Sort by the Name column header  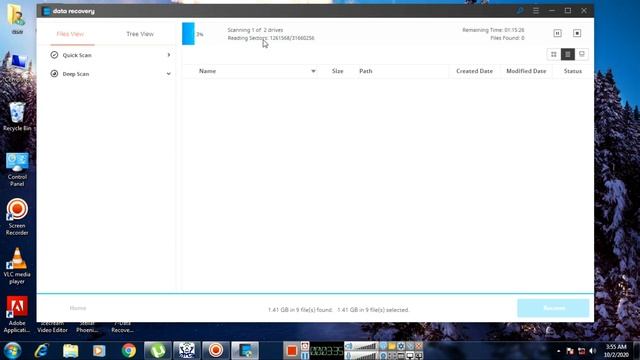207,71
